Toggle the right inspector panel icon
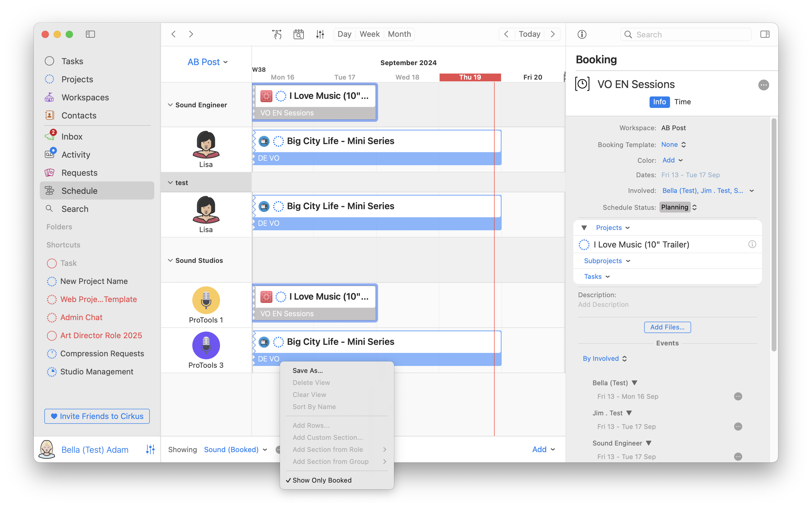812x507 pixels. 765,34
